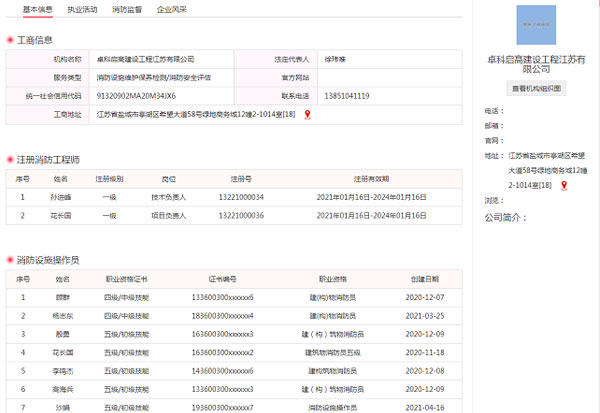Click the 证书编号 column header
The image size is (600, 413).
222,280
